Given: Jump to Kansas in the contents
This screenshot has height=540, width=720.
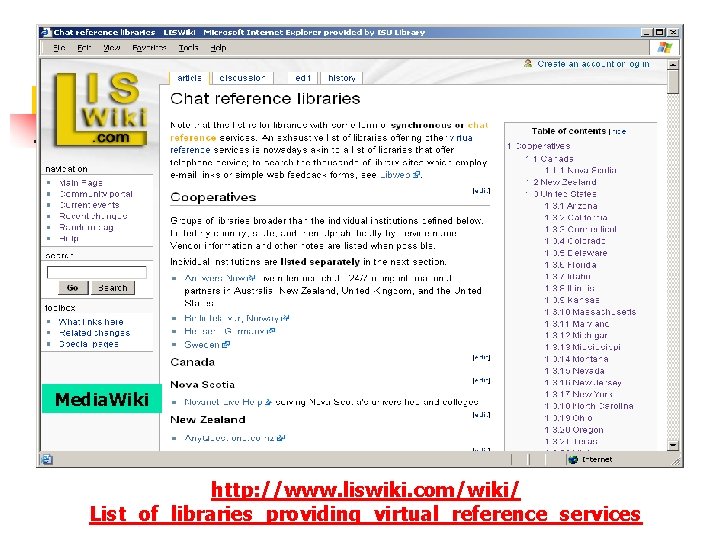Looking at the screenshot, I should tap(572, 299).
